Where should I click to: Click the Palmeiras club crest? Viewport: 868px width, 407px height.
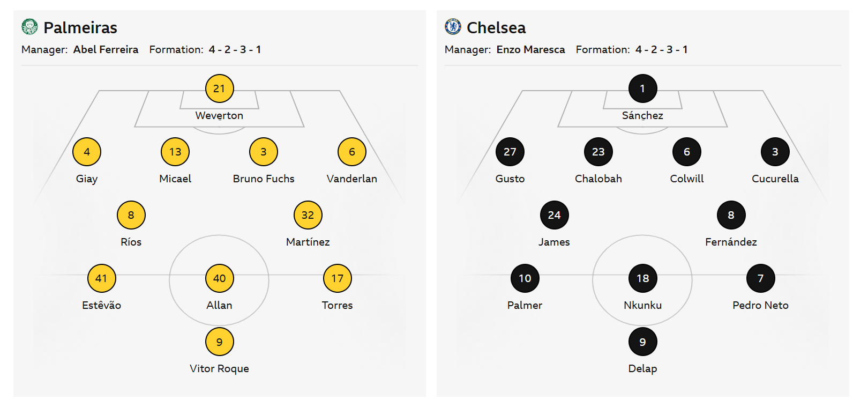point(29,27)
